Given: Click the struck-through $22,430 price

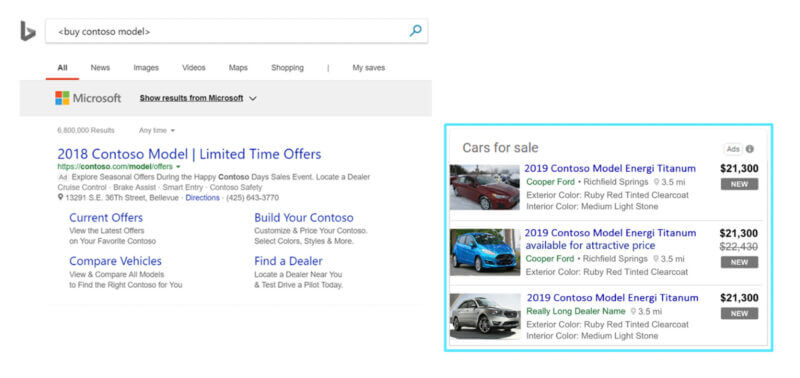Looking at the screenshot, I should 739,247.
